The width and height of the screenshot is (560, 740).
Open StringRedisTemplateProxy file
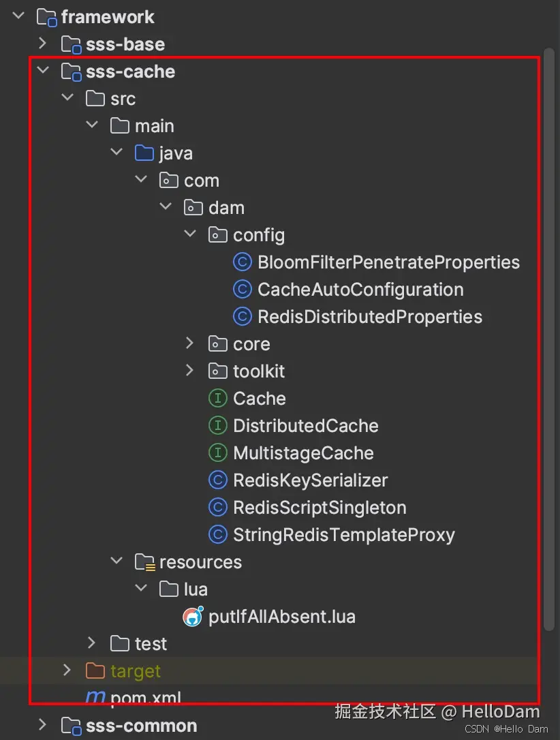click(x=344, y=535)
